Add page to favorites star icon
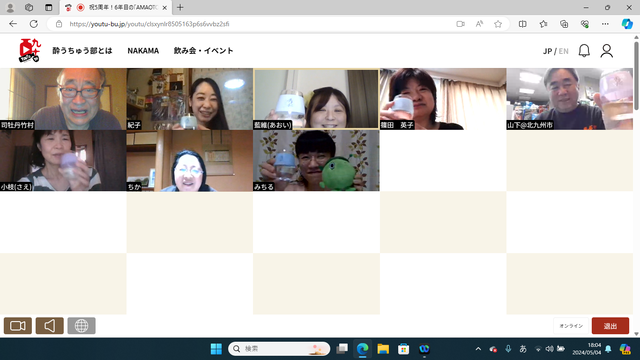The width and height of the screenshot is (640, 360). coord(498,24)
